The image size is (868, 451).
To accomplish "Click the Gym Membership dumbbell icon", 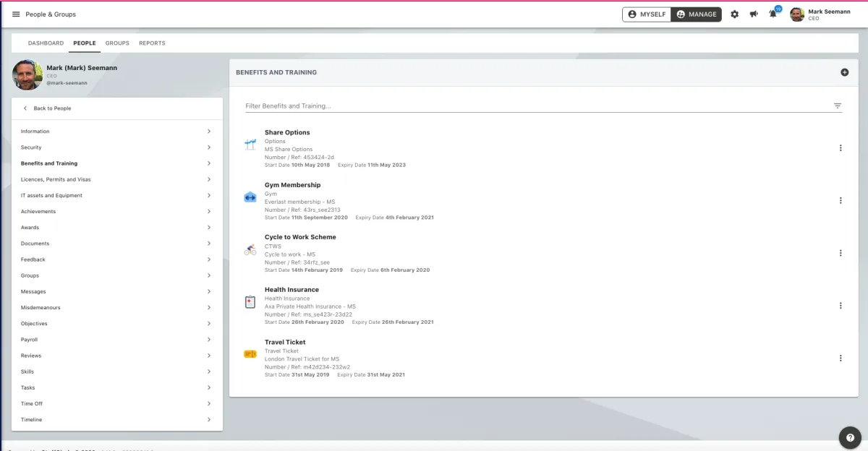I will click(250, 197).
